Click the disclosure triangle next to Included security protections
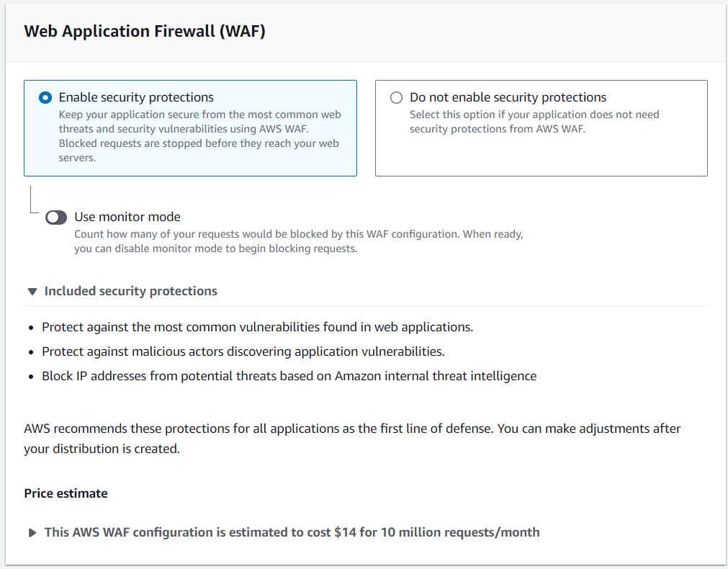Screen dimensions: 728x569 point(32,291)
